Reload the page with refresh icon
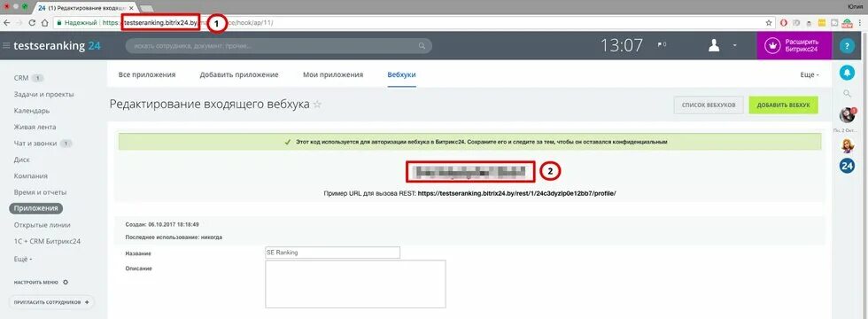Viewport: 868px width, 319px height. [32, 23]
